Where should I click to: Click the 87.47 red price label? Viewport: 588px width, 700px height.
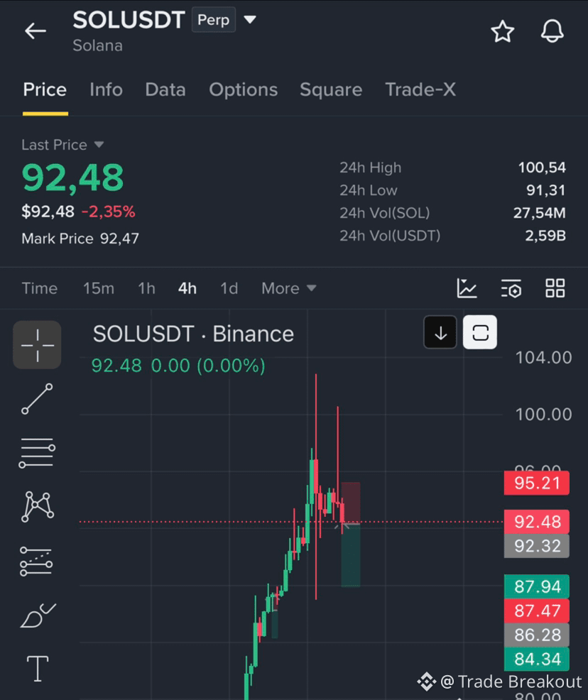(x=537, y=611)
